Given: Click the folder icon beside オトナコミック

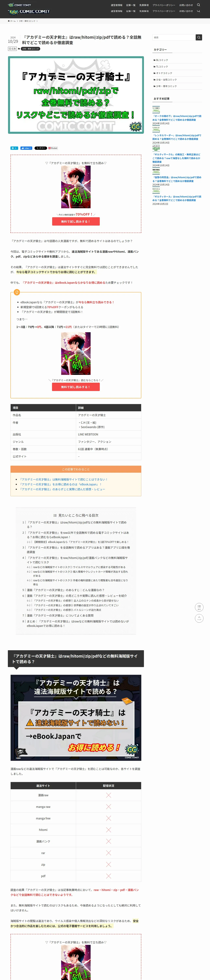Looking at the screenshot, I should 154,73.
